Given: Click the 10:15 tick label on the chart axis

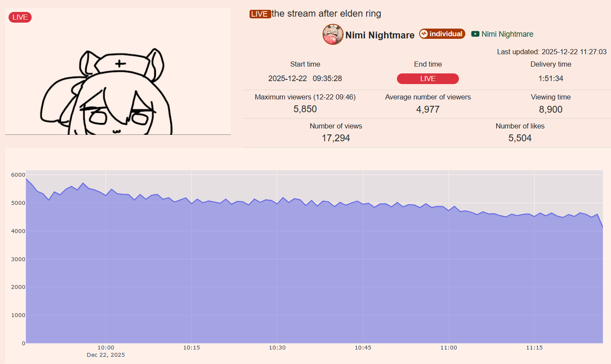Looking at the screenshot, I should pyautogui.click(x=192, y=348).
